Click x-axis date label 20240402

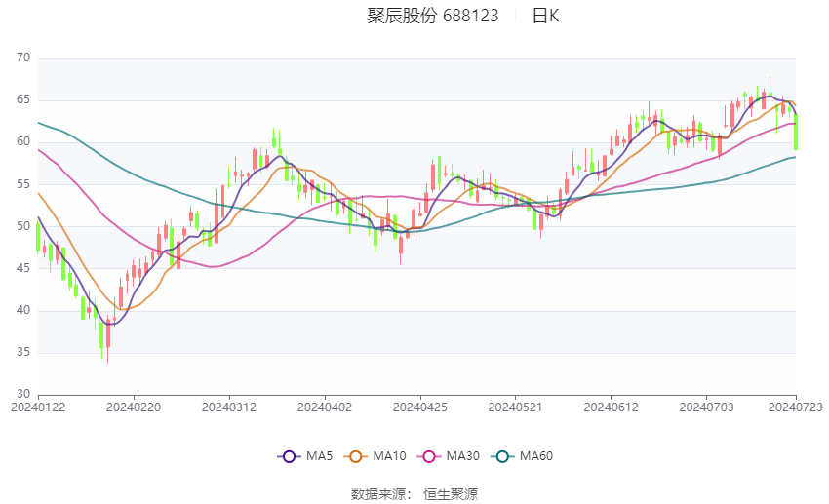tap(325, 407)
